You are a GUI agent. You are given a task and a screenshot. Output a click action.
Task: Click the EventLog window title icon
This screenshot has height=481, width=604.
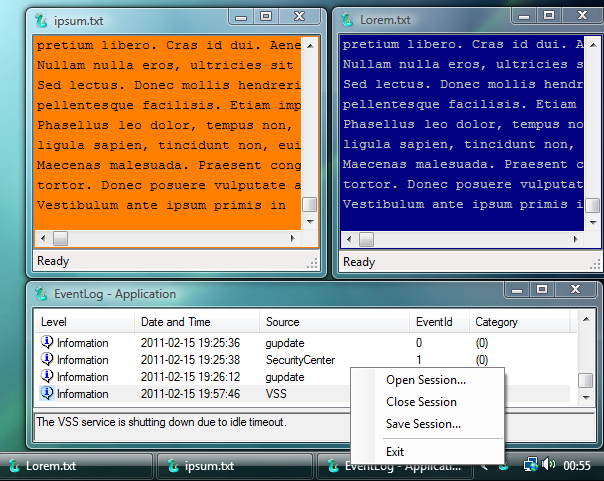point(41,294)
